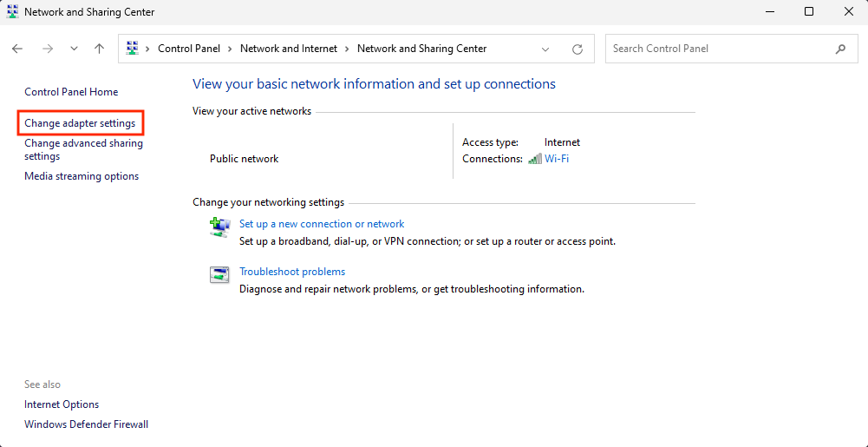Click the 'Internet' access type value
This screenshot has width=868, height=447.
(563, 142)
